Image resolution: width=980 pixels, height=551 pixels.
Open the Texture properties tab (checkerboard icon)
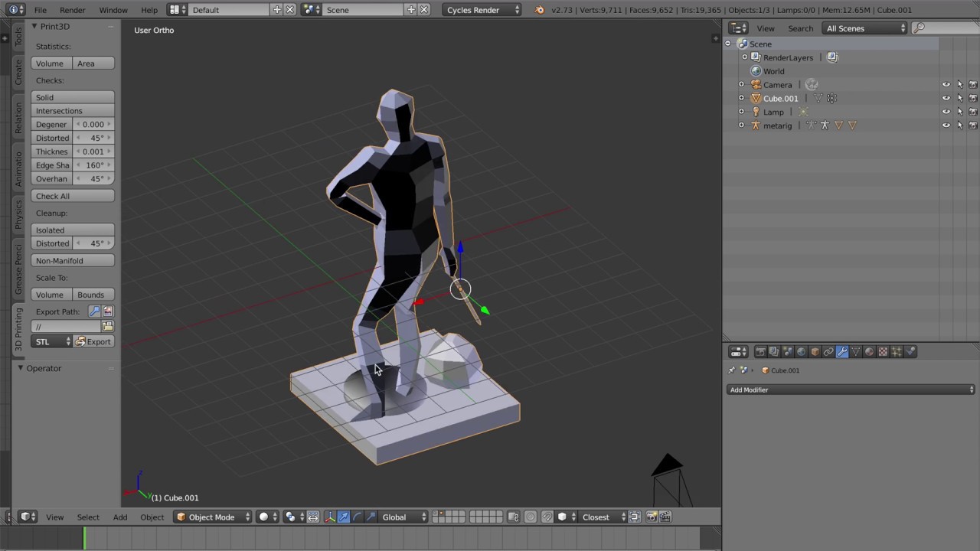[883, 352]
